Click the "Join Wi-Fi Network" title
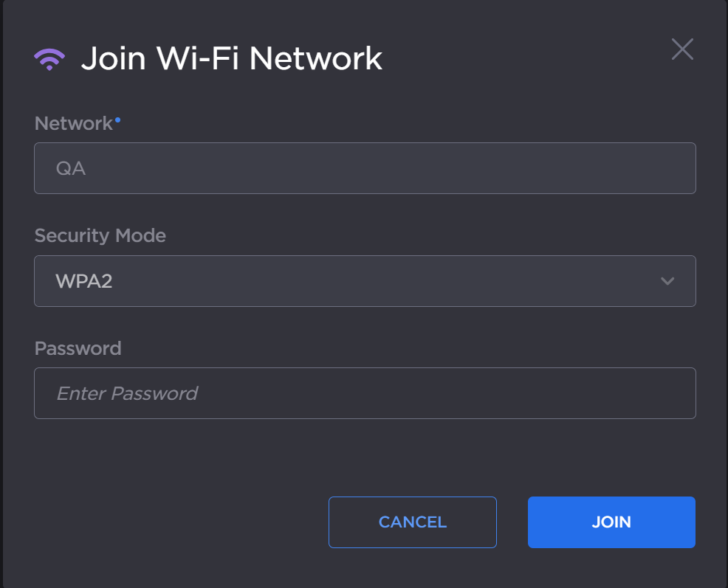The height and width of the screenshot is (588, 728). click(x=231, y=58)
